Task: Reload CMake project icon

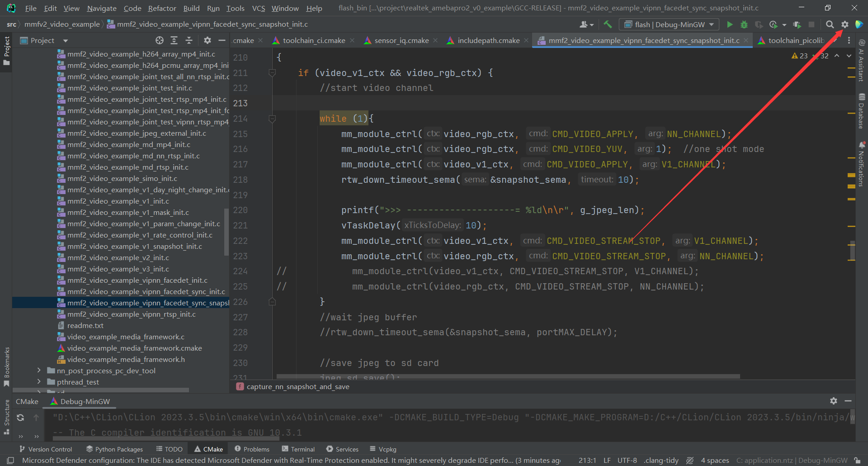Action: pyautogui.click(x=20, y=417)
